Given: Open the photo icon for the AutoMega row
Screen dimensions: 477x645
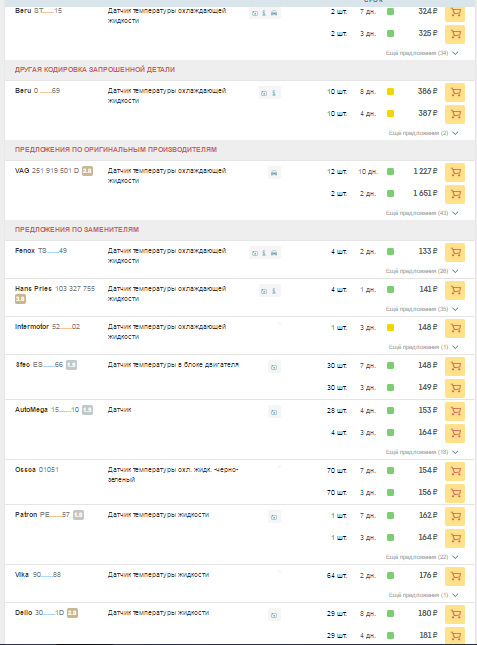Looking at the screenshot, I should (x=274, y=412).
